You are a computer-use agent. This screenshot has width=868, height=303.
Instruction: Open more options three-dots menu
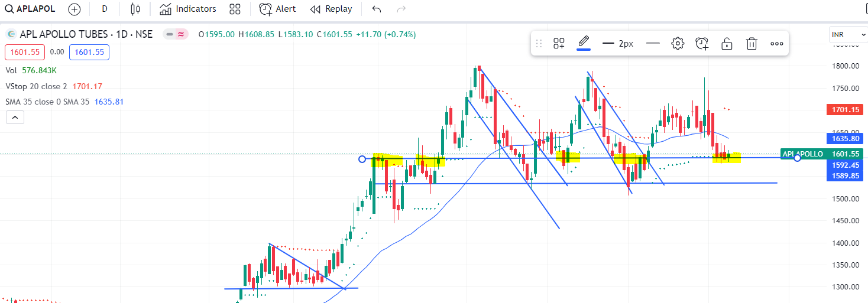point(776,43)
